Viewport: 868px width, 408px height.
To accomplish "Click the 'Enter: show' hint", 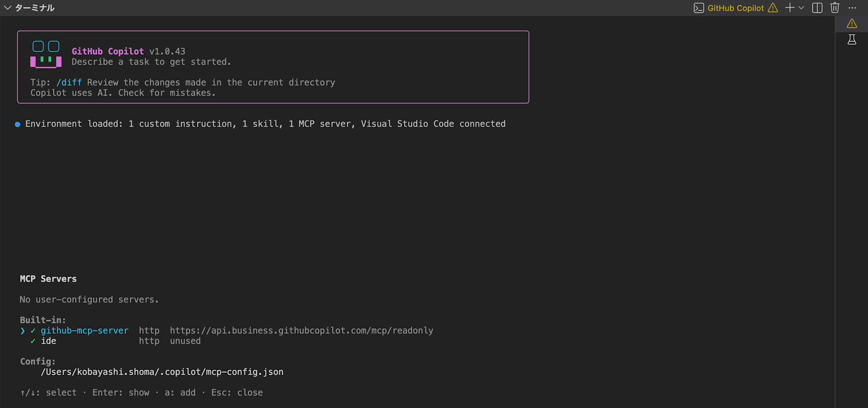I will (x=121, y=392).
